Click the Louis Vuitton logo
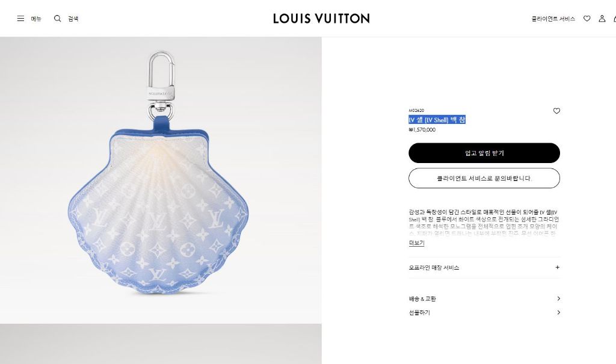Viewport: 616px width, 364px height. tap(321, 19)
